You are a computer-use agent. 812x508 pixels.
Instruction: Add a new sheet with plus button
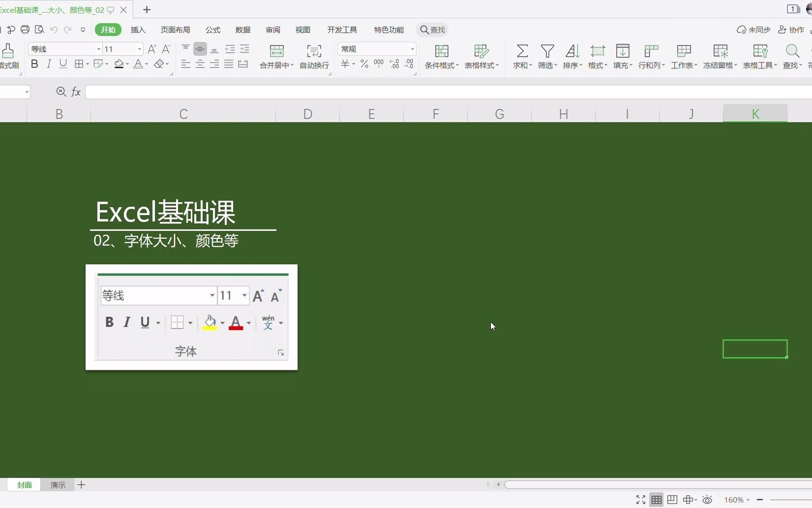click(82, 485)
